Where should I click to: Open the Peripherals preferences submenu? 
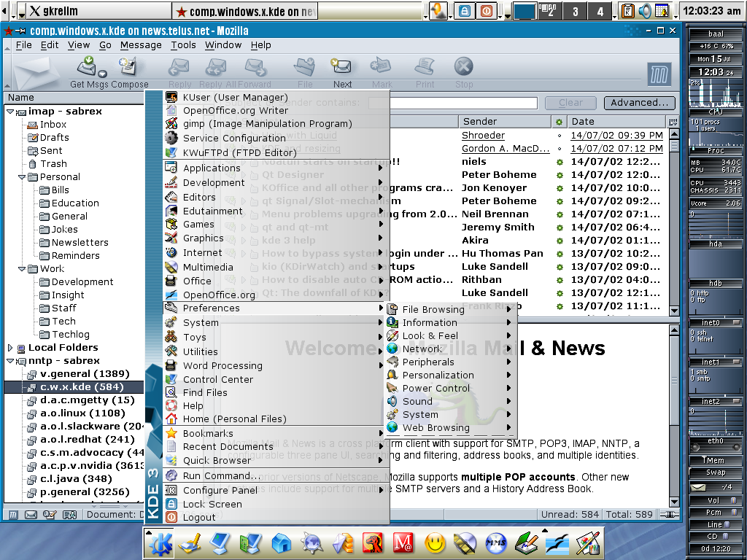coord(449,362)
